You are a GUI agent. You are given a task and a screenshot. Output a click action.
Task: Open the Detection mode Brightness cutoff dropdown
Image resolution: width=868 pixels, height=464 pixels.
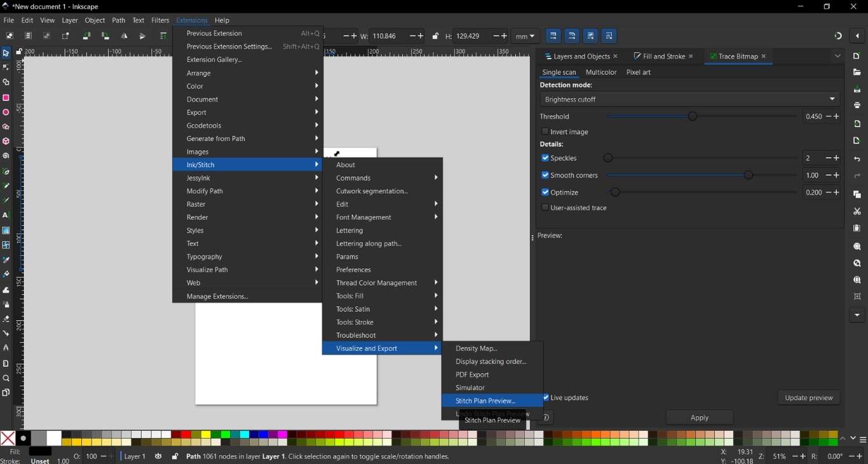tap(690, 99)
